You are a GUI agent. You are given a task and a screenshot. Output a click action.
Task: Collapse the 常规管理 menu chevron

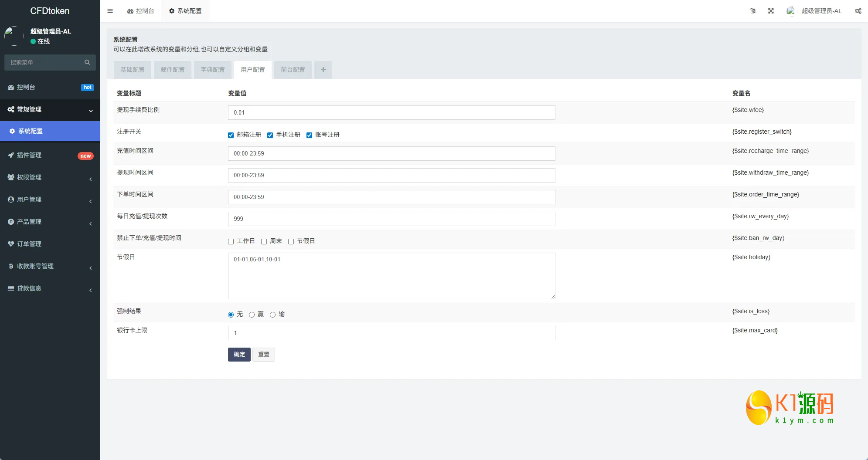point(91,111)
